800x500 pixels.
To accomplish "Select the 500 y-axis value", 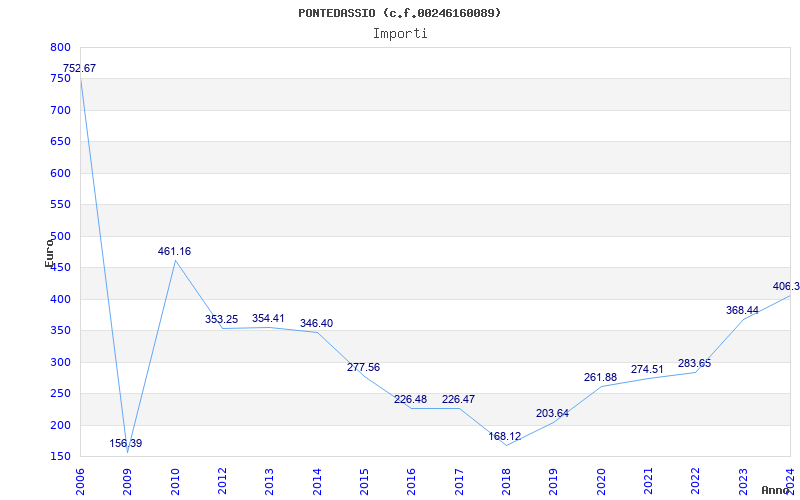I will click(60, 236).
